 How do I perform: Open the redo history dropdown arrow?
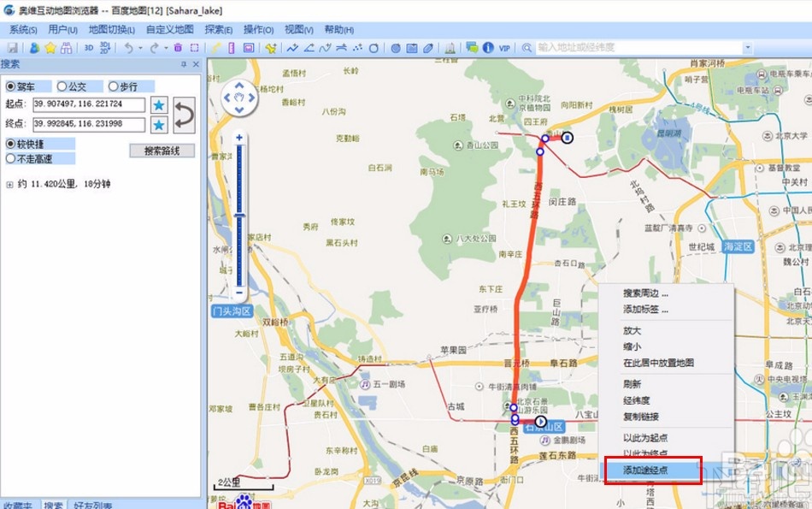click(x=166, y=48)
